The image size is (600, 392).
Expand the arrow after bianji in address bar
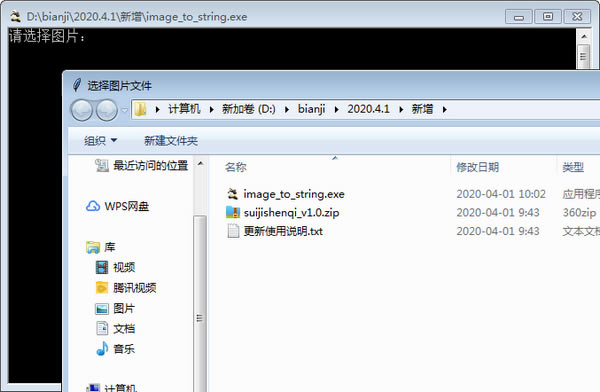336,109
